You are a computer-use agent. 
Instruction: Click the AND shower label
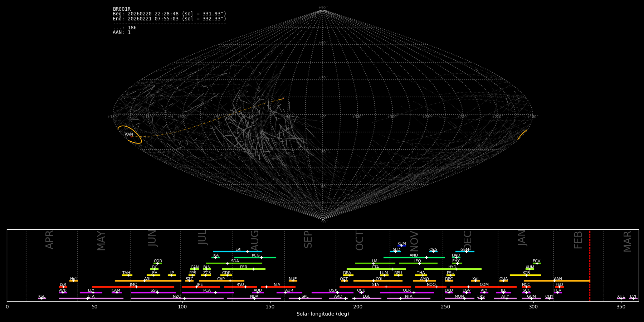tap(414, 255)
